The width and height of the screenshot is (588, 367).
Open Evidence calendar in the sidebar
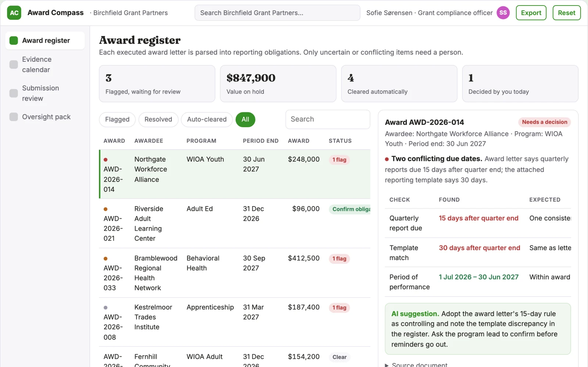tap(45, 65)
